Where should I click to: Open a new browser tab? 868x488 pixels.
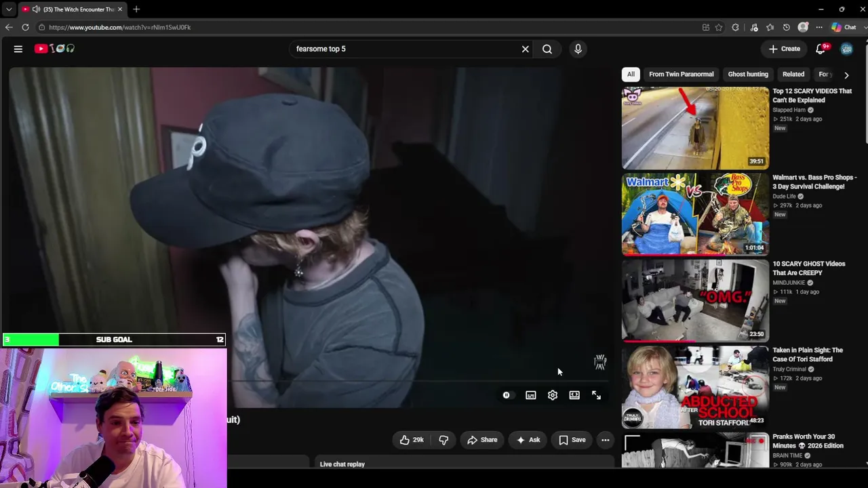tap(136, 9)
